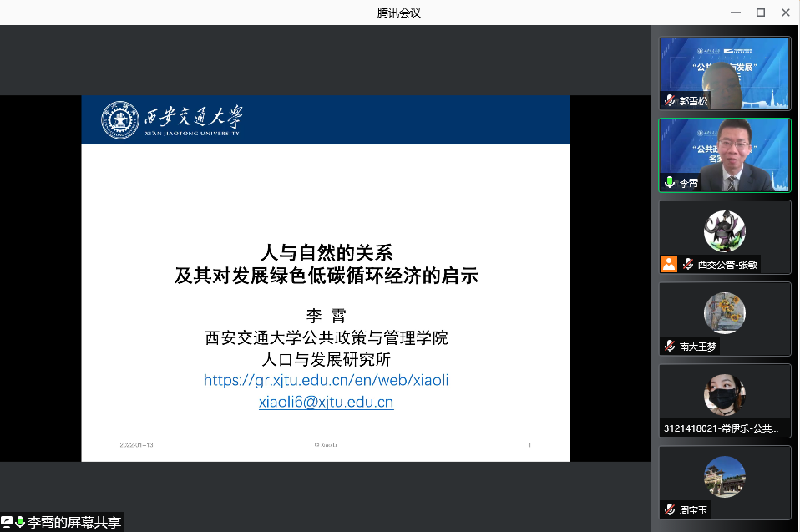This screenshot has height=532, width=800.
Task: Click the orange host badge on 西交公管-张敏
Action: (x=669, y=264)
